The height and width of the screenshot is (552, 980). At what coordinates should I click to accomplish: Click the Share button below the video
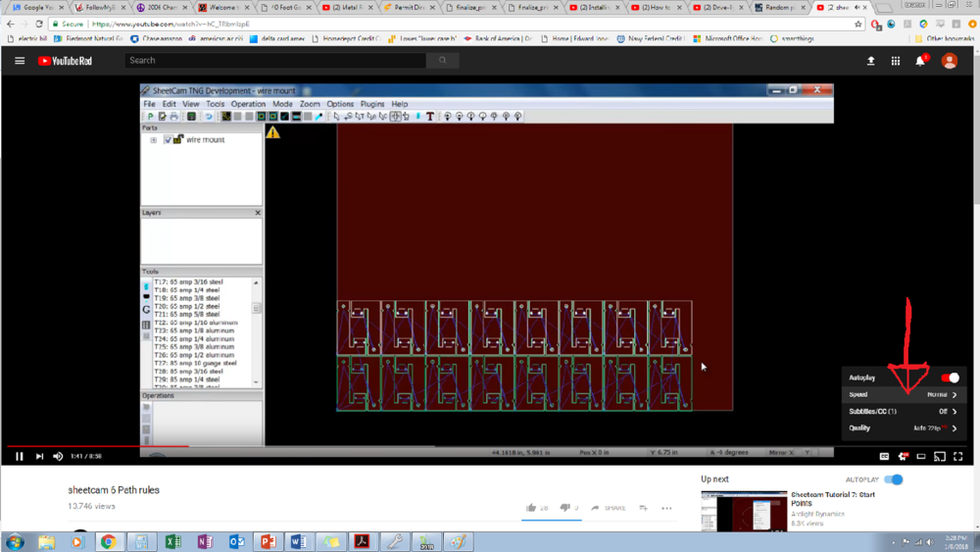(x=609, y=508)
